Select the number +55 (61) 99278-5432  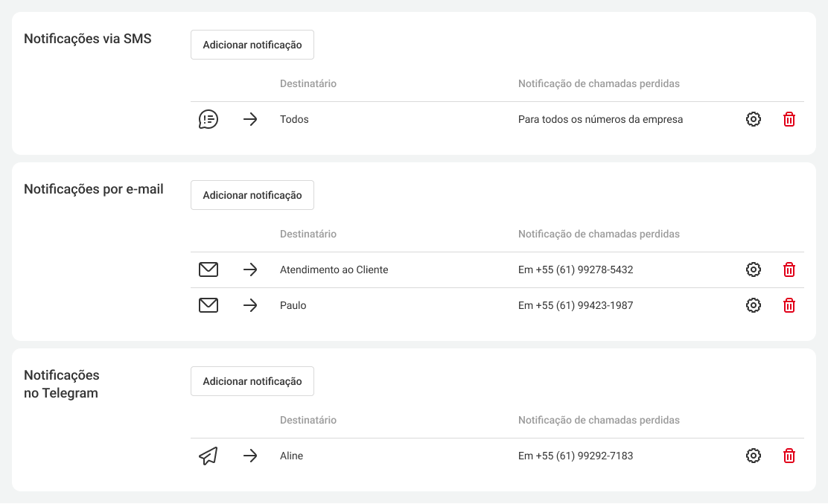pyautogui.click(x=576, y=269)
